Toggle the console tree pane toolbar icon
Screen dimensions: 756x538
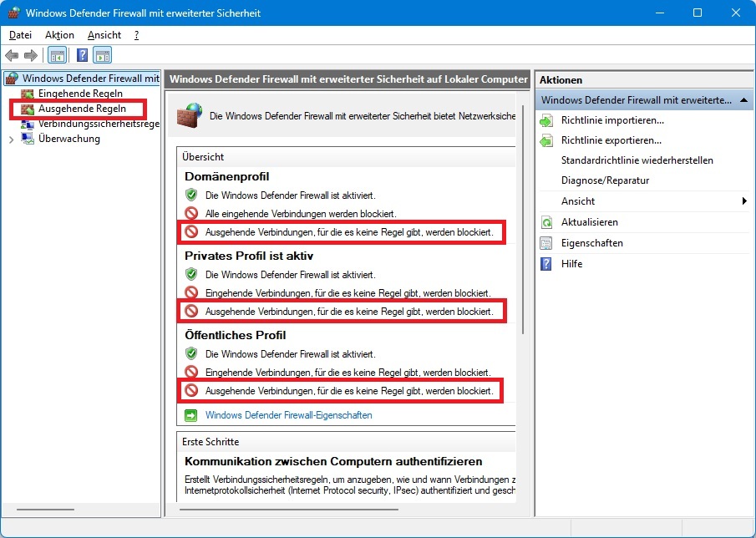pyautogui.click(x=58, y=55)
